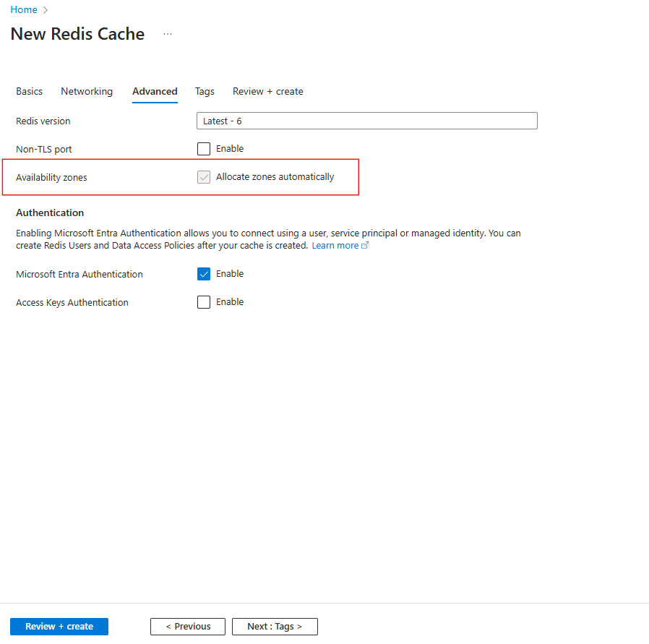
Task: Switch to the Basics tab
Action: pyautogui.click(x=29, y=91)
